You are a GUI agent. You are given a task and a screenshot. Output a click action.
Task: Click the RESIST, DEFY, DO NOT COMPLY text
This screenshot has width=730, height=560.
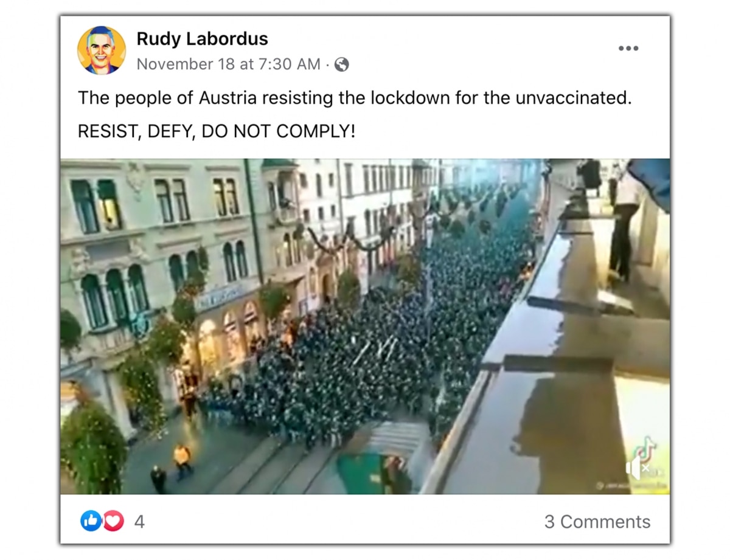point(216,131)
